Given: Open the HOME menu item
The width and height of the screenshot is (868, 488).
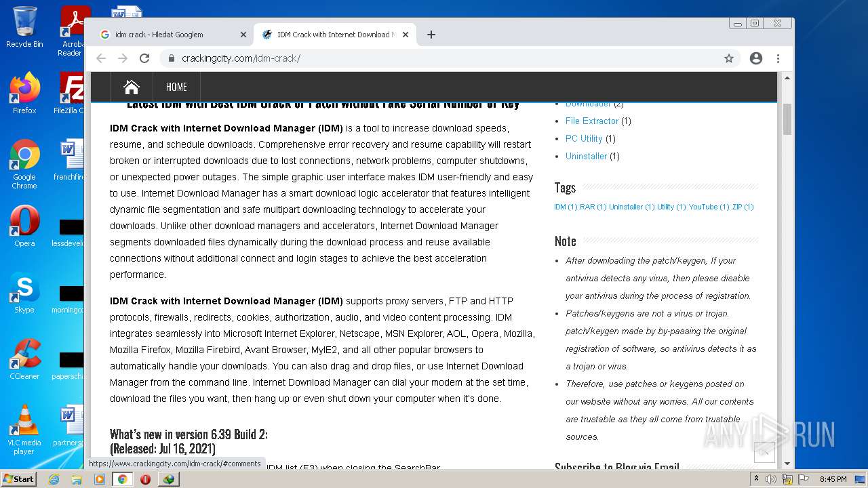Looking at the screenshot, I should click(176, 87).
